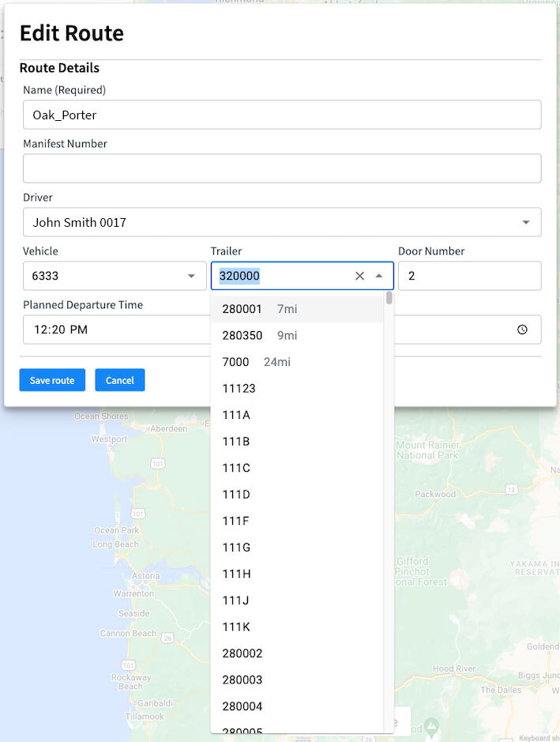Select the 111J trailer entry

coord(297,601)
